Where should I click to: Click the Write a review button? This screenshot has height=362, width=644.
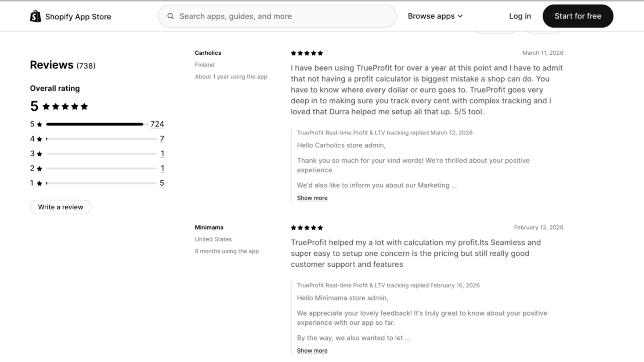click(x=61, y=207)
